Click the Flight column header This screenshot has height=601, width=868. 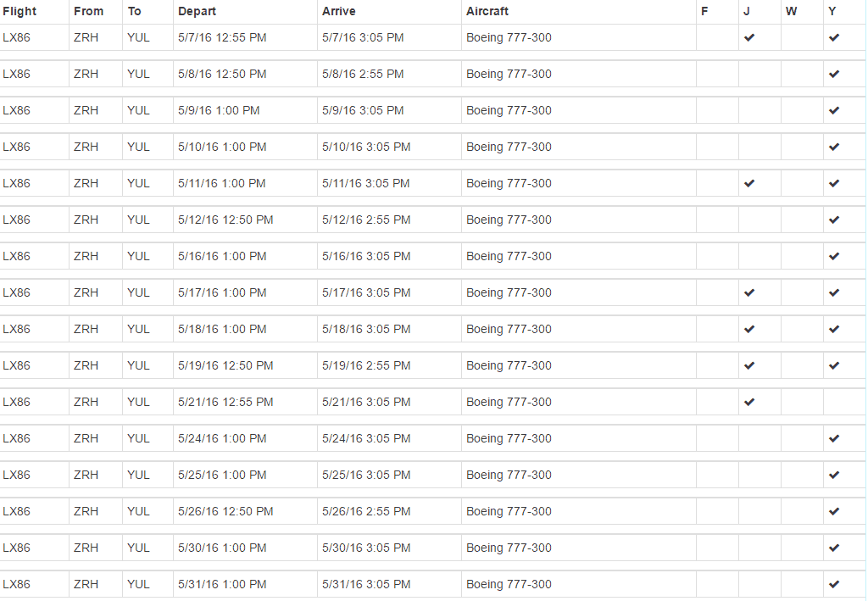coord(19,11)
